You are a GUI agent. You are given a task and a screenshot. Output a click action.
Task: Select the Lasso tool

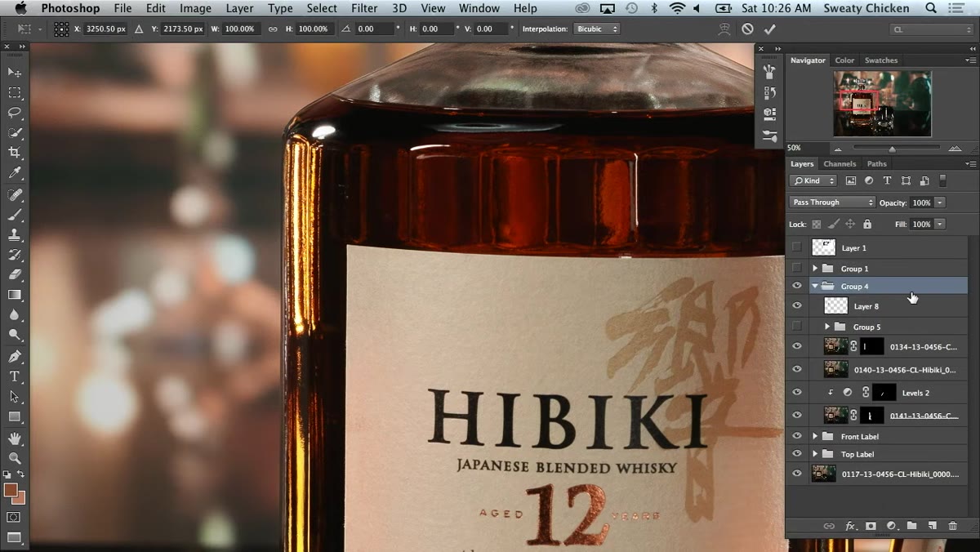tap(15, 113)
